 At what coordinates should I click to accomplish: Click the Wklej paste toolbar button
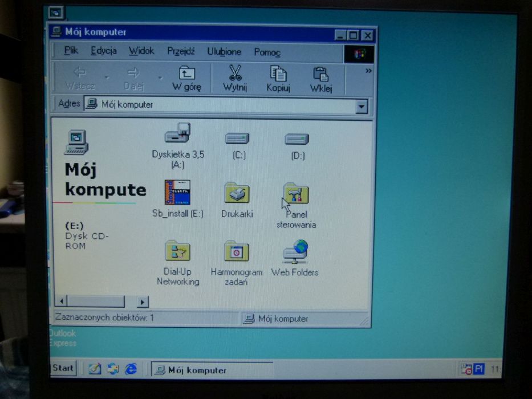click(x=321, y=79)
